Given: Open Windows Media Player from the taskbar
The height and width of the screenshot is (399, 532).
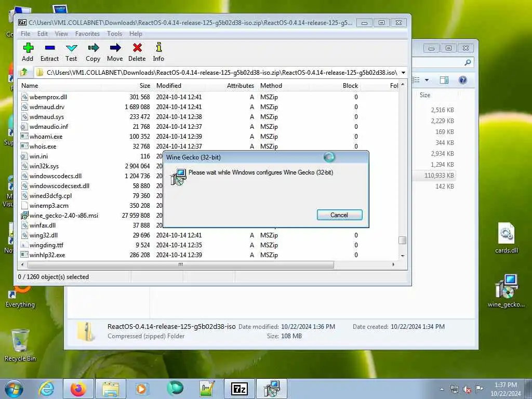Looking at the screenshot, I should pyautogui.click(x=141, y=389).
